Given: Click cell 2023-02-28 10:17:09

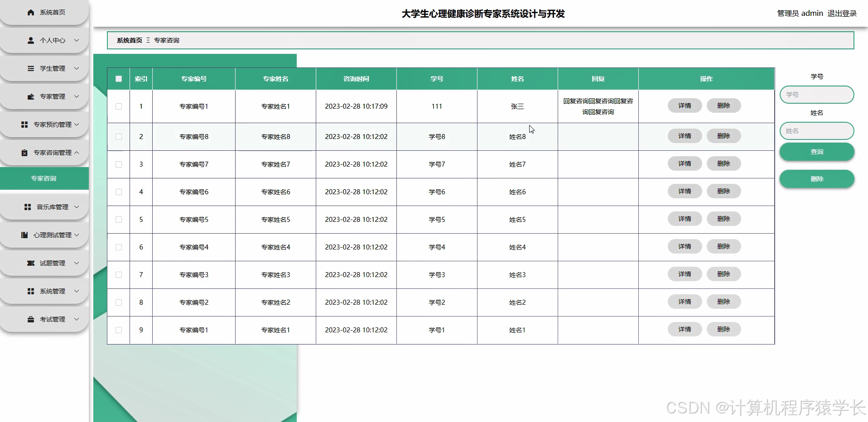Looking at the screenshot, I should [356, 106].
